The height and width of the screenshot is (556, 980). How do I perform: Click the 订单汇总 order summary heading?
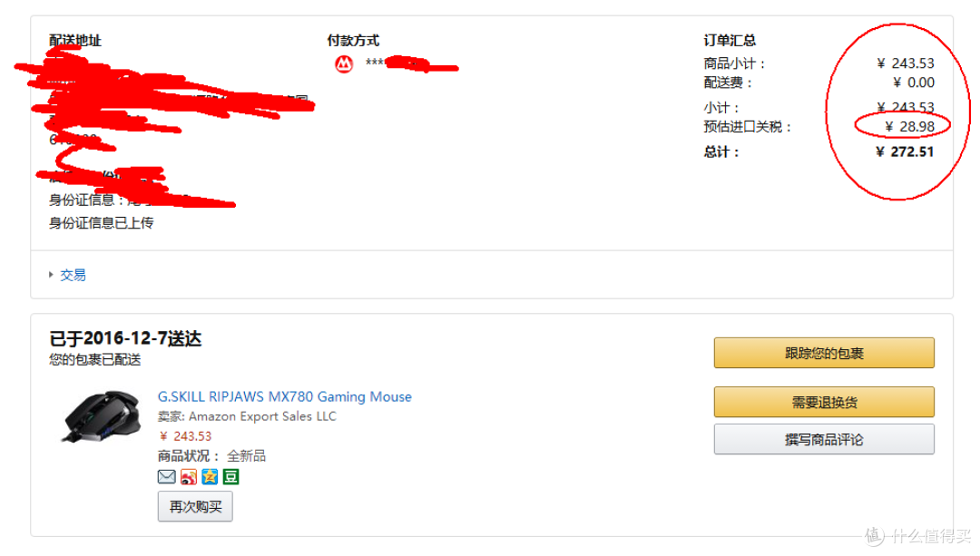[730, 40]
